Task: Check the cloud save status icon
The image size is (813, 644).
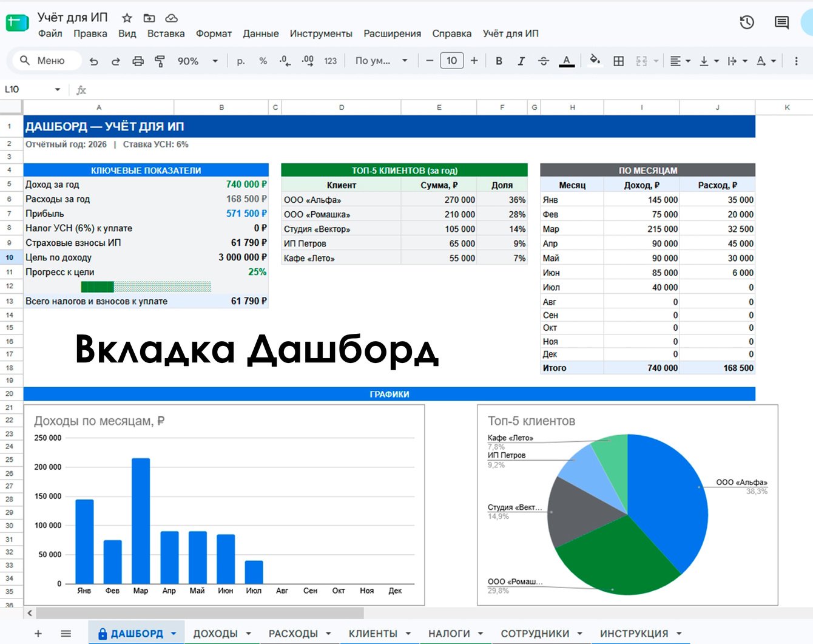Action: point(171,18)
